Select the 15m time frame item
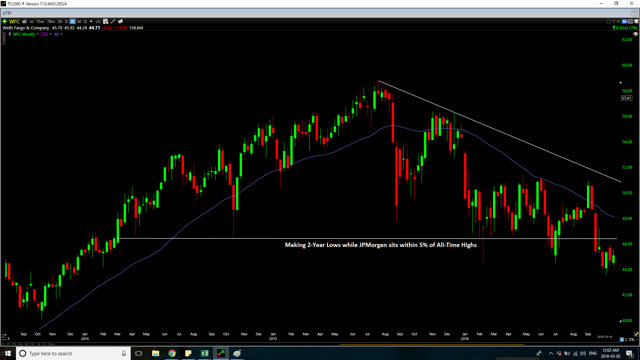 click(40, 21)
